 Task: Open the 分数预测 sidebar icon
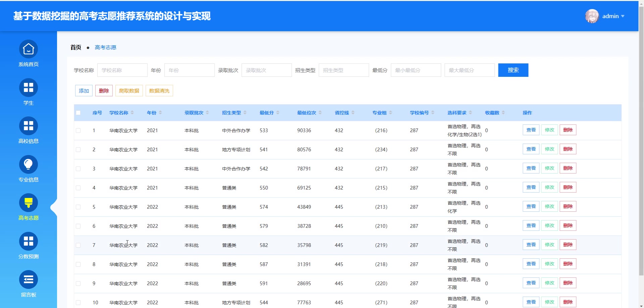(29, 241)
